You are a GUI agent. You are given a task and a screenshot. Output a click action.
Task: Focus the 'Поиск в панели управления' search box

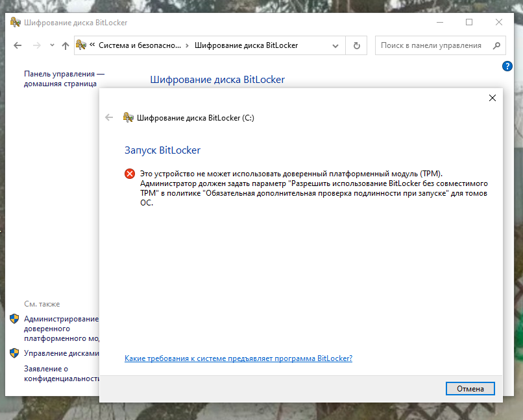(x=441, y=45)
